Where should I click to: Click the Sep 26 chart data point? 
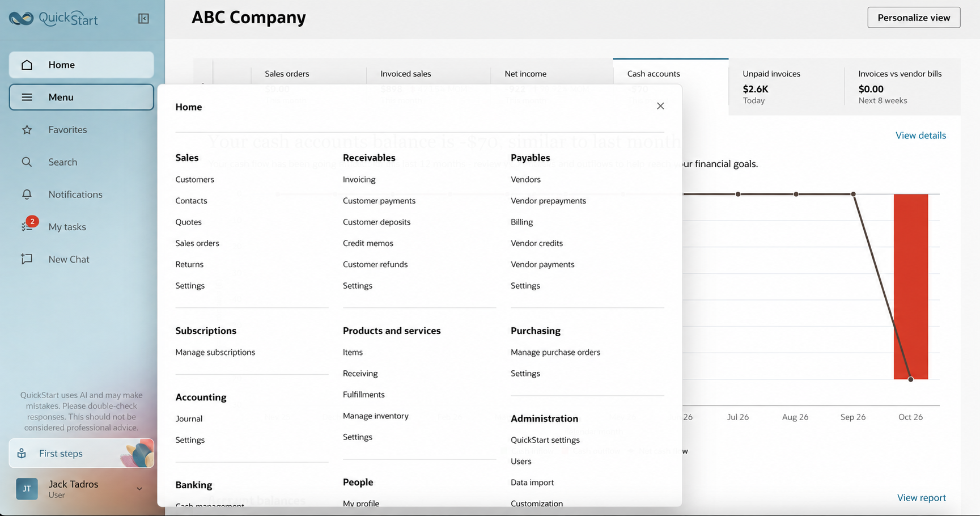853,194
